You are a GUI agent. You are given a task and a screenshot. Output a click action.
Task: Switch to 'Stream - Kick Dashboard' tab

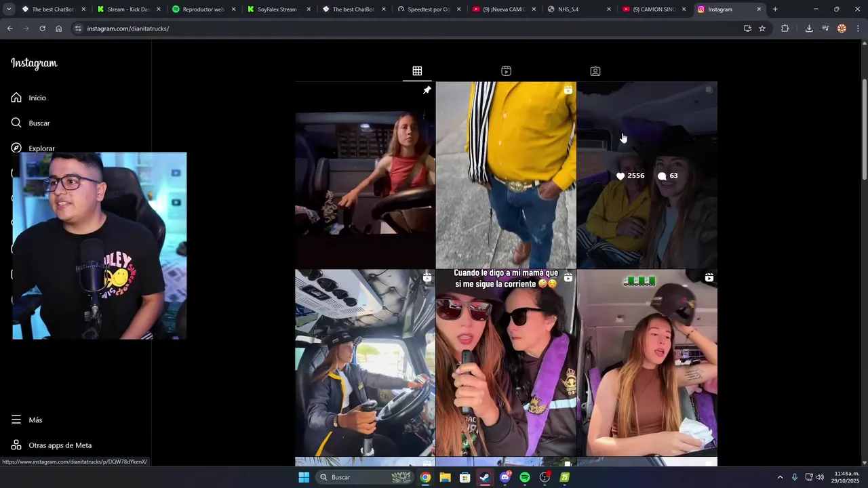click(x=127, y=9)
